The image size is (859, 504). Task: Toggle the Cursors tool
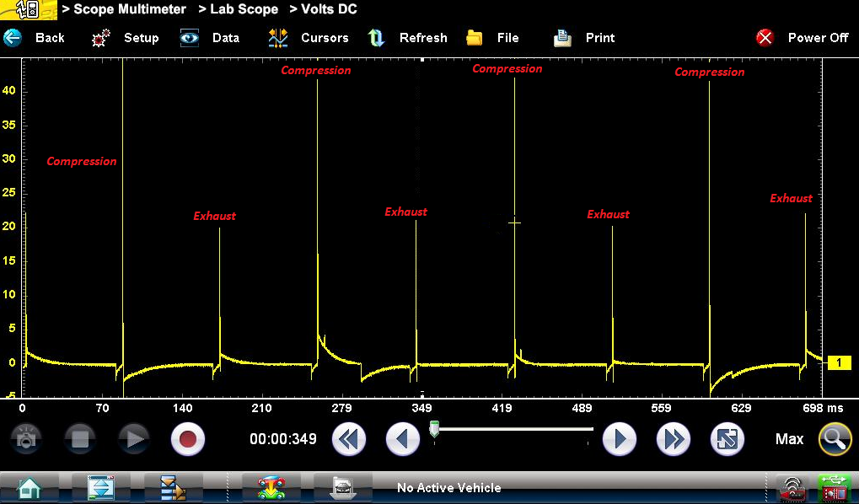tap(278, 38)
